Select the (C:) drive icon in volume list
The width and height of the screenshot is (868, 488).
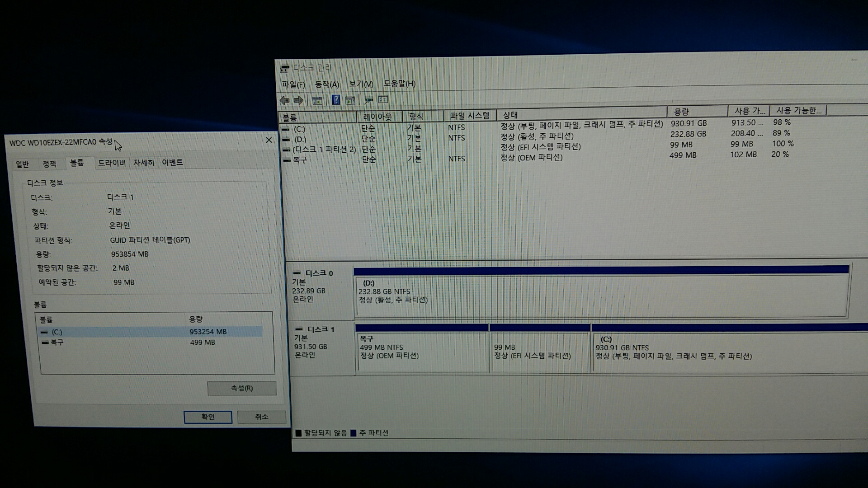coord(286,129)
